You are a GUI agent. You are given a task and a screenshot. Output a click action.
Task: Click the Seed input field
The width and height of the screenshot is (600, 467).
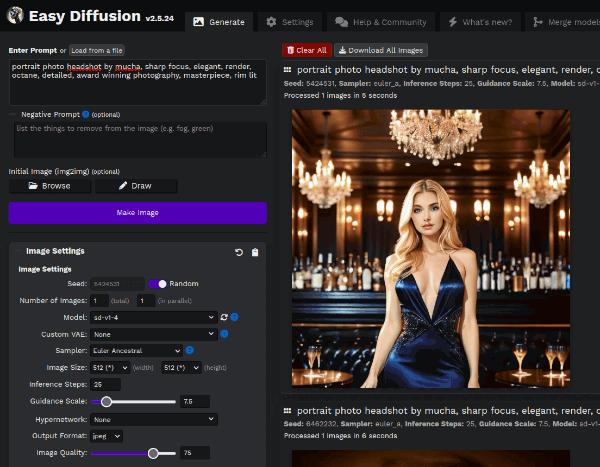pyautogui.click(x=117, y=284)
